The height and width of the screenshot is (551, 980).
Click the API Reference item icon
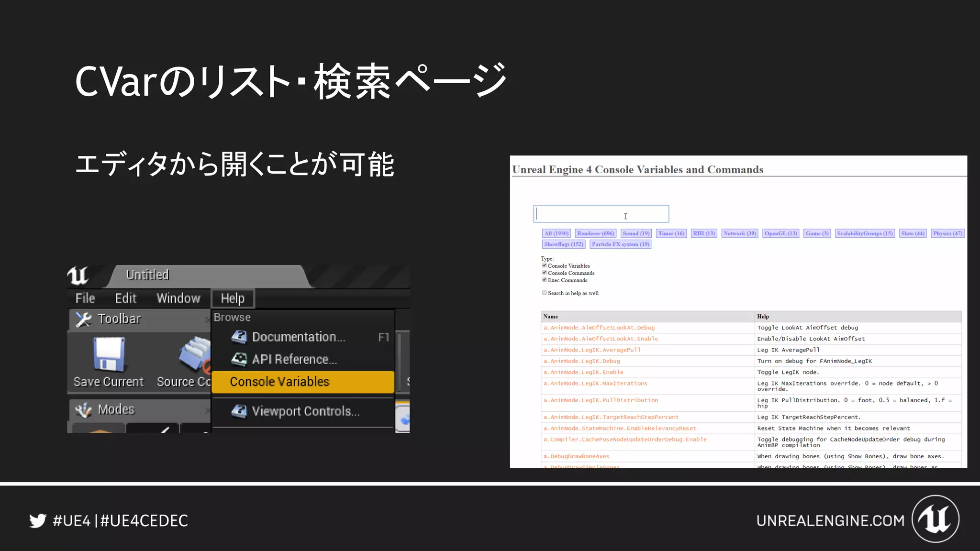tap(239, 359)
